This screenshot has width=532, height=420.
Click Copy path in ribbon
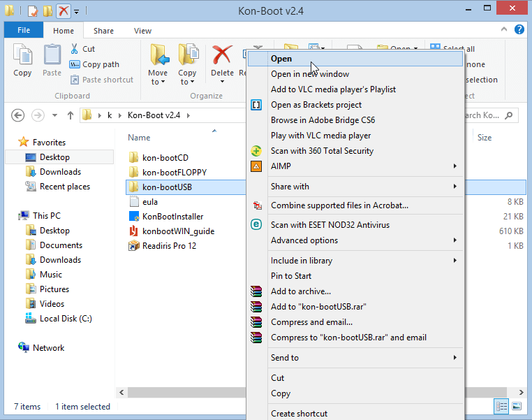click(x=94, y=64)
